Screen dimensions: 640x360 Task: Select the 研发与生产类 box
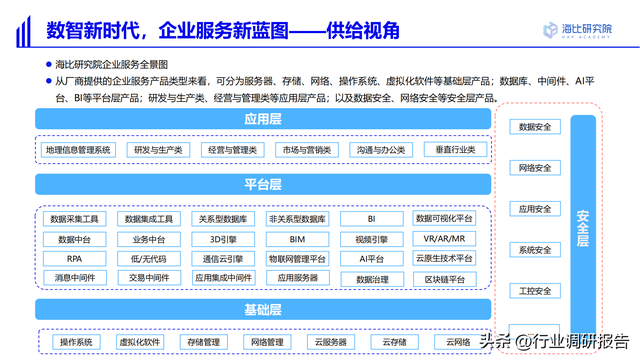click(158, 150)
